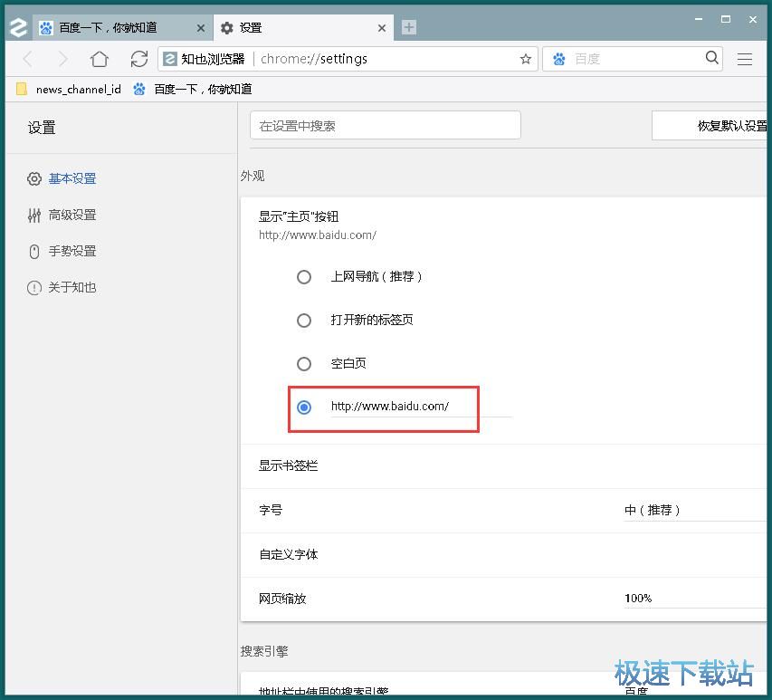Image resolution: width=772 pixels, height=700 pixels.
Task: Toggle the 显示"主页"按钮 setting
Action: click(503, 225)
